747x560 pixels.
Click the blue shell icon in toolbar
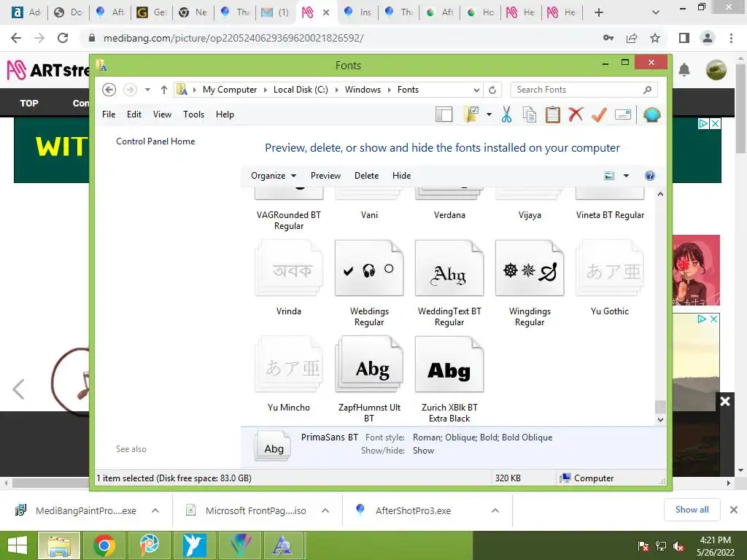651,114
